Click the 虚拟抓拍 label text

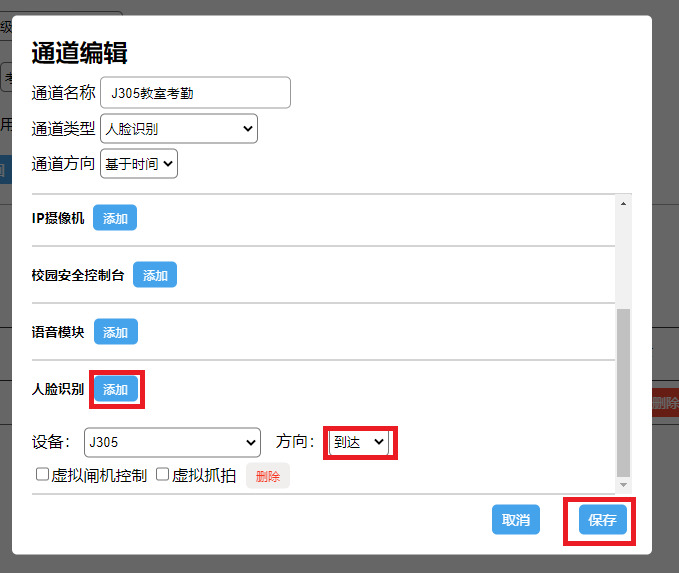(x=204, y=476)
